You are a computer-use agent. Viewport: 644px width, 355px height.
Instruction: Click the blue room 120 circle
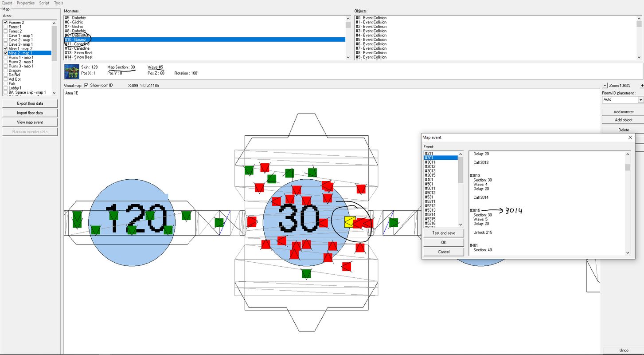coord(131,222)
